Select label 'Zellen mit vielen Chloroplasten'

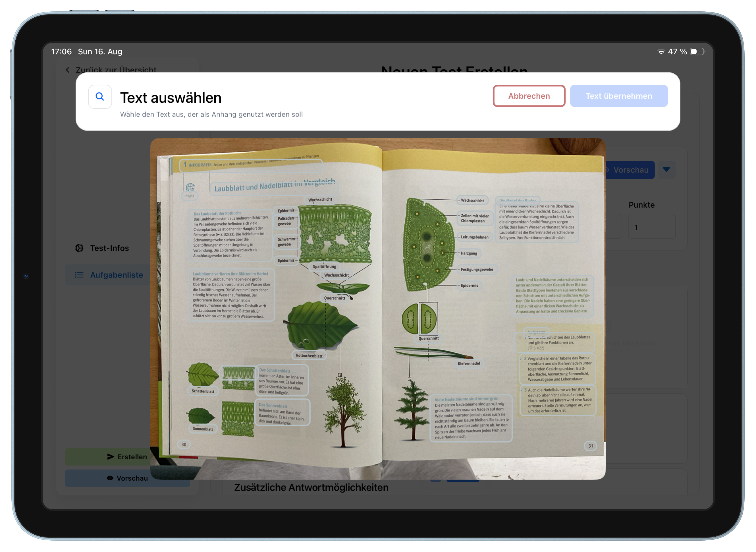tap(475, 218)
